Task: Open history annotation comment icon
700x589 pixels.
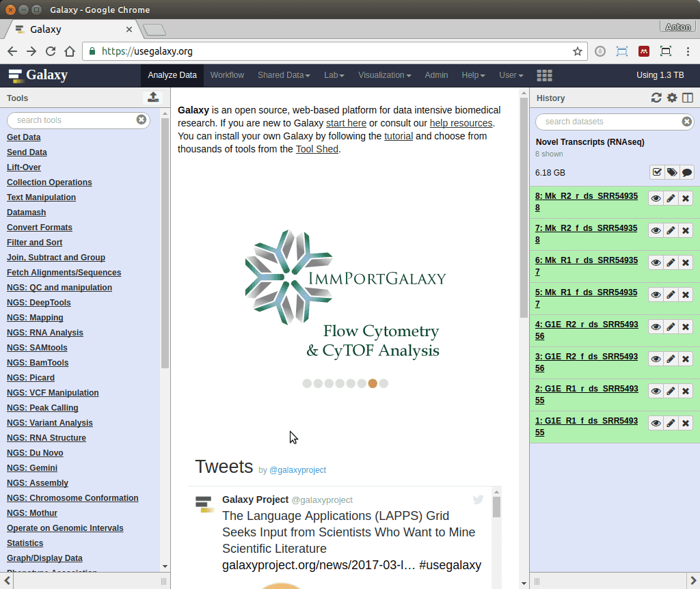Action: pos(687,172)
